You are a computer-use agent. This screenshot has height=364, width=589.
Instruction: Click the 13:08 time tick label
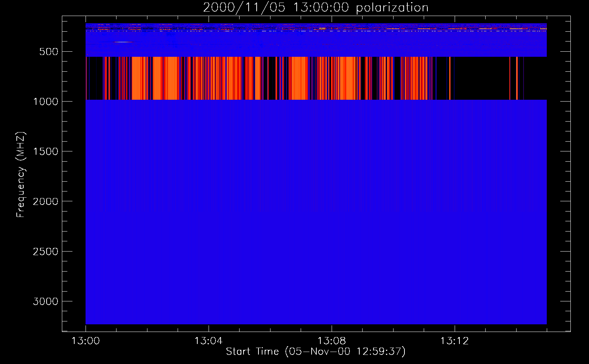click(x=332, y=341)
